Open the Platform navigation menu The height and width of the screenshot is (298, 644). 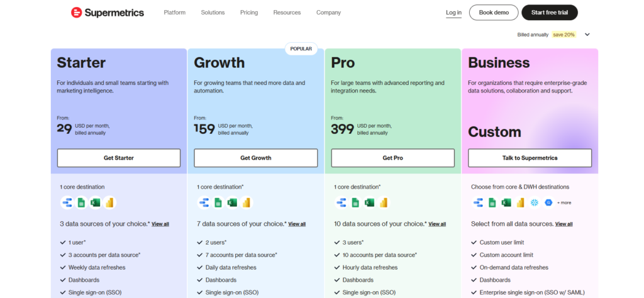pyautogui.click(x=174, y=13)
